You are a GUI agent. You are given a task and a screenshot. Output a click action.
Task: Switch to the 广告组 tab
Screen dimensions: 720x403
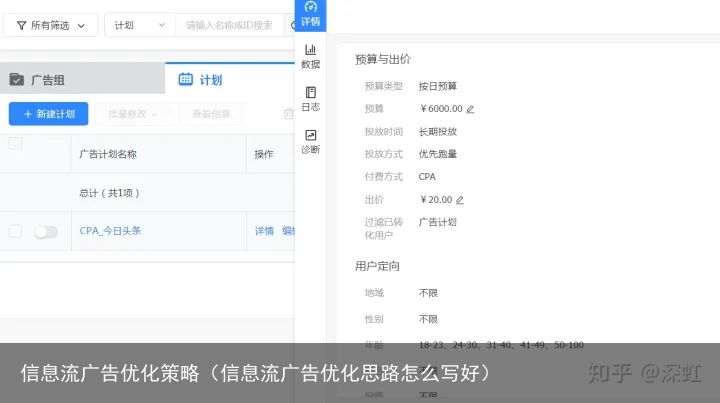(82, 78)
